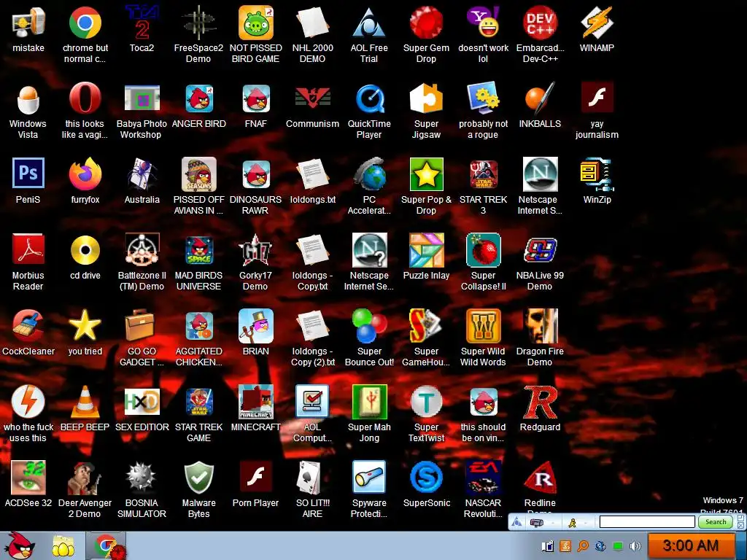Launch Embarcadero Dev-C++ icon

coord(541,23)
